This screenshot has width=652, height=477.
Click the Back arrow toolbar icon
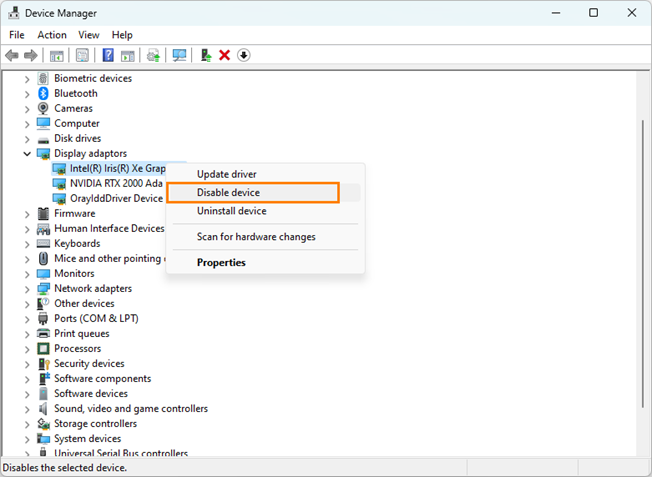click(12, 55)
